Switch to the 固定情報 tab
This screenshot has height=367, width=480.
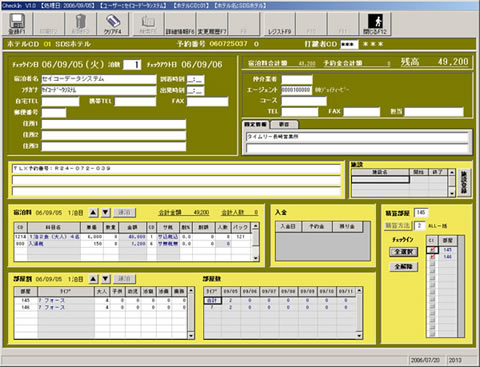pos(255,124)
